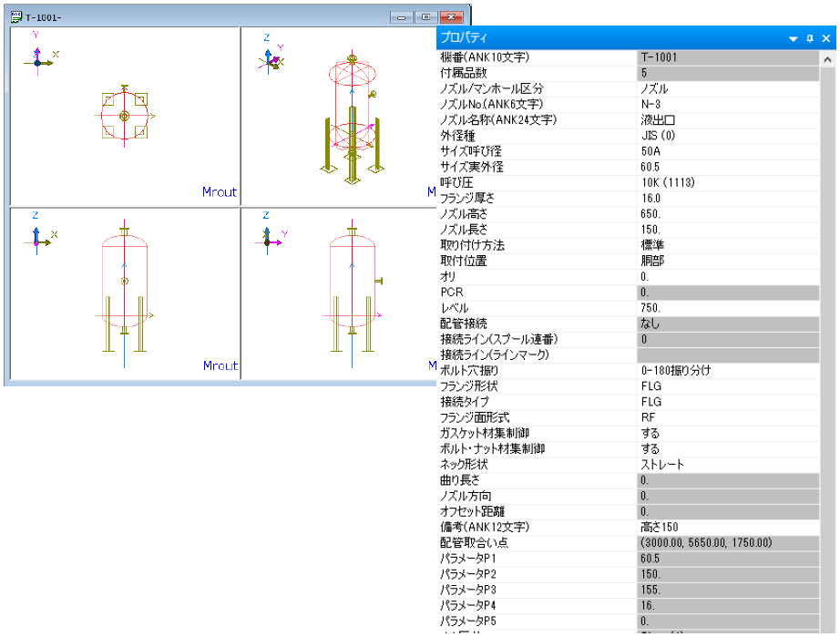
Task: Close the T-1001 window
Action: click(x=451, y=17)
